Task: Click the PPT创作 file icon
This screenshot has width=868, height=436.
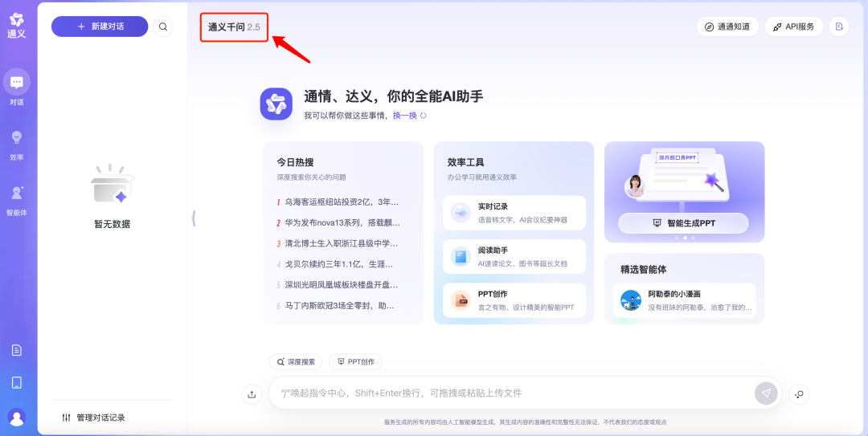Action: [x=461, y=300]
